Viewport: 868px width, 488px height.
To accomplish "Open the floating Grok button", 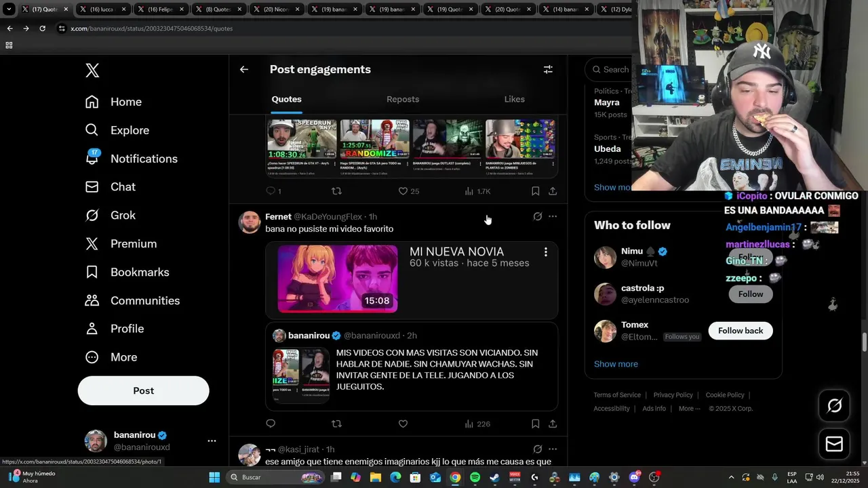I will (834, 405).
